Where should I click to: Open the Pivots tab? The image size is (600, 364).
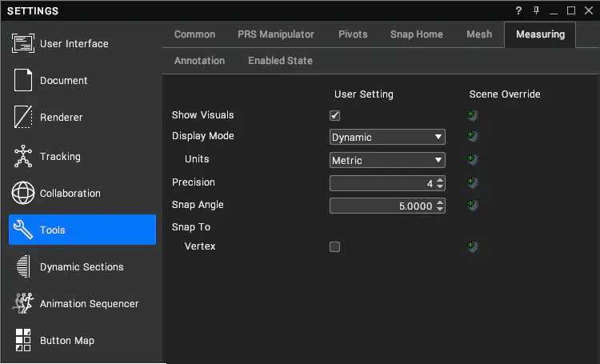pos(353,34)
